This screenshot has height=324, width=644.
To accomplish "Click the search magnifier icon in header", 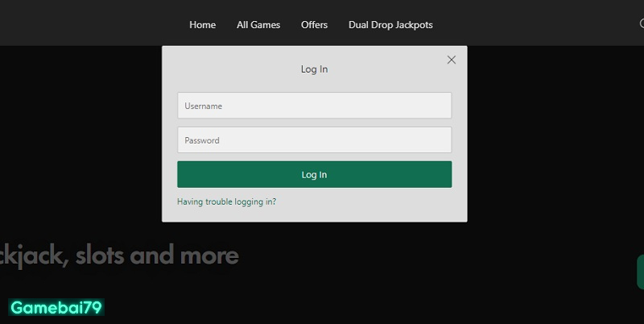I will tap(641, 24).
